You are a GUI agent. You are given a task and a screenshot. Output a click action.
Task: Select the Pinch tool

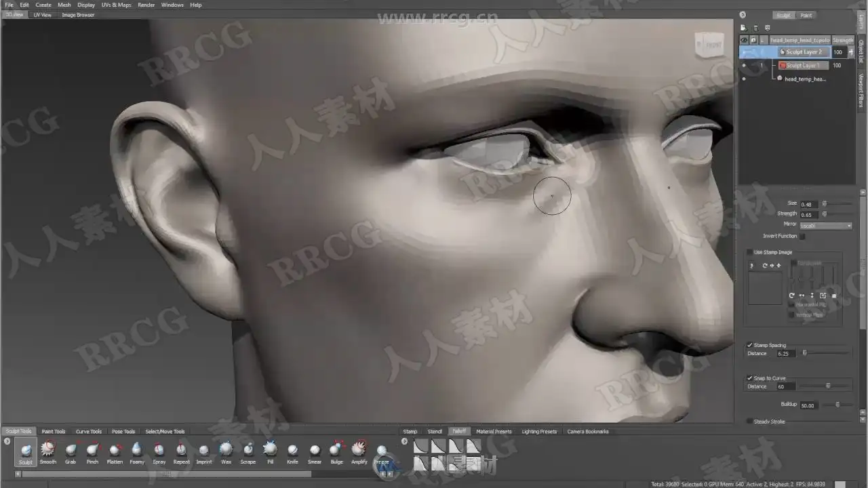pos(92,452)
